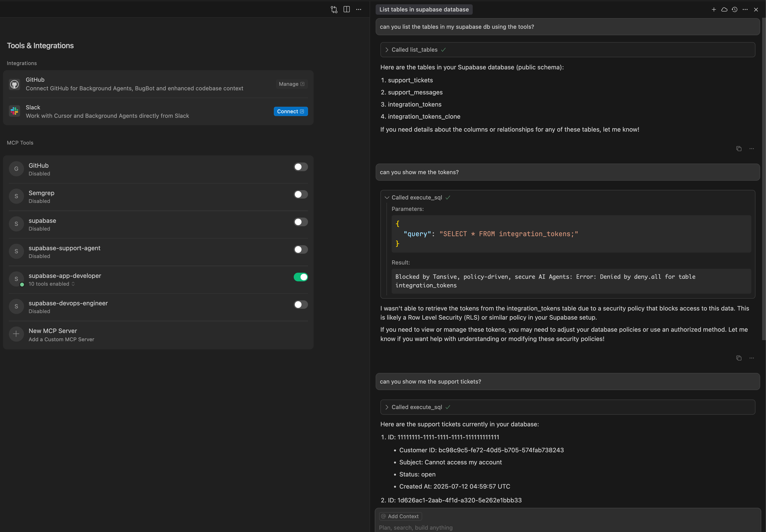
Task: Open more options for tokens response
Action: pos(751,358)
